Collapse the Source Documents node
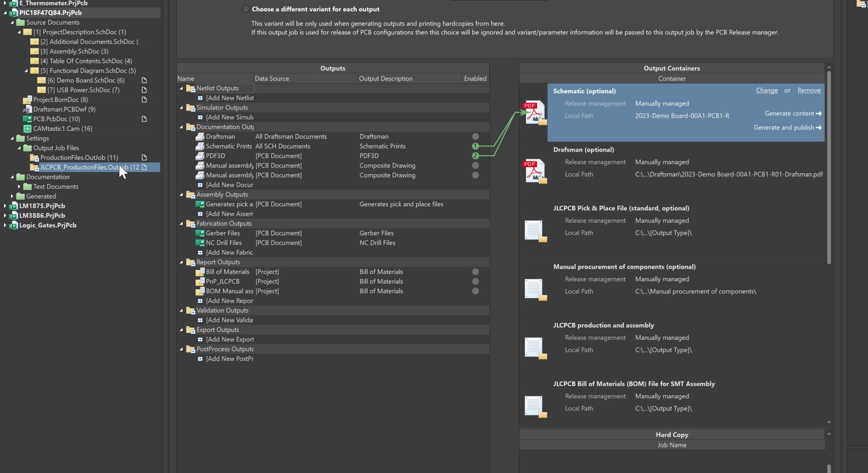 (x=14, y=22)
